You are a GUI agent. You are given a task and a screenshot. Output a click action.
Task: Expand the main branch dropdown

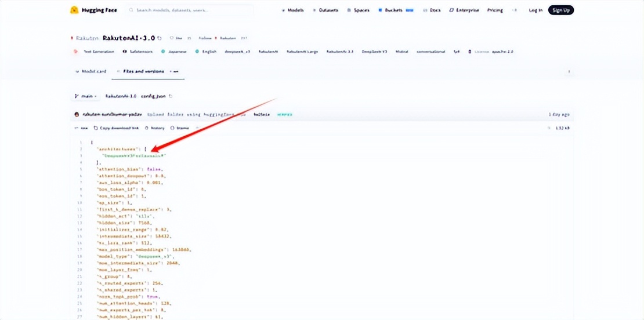click(85, 96)
